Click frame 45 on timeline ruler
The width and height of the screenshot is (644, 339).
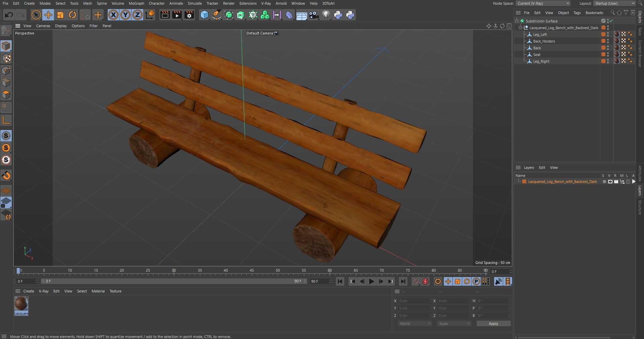click(252, 271)
